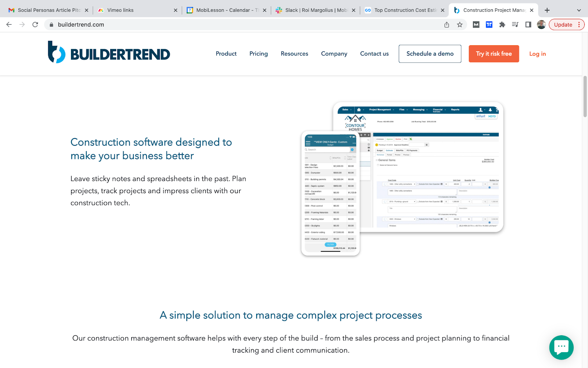Image resolution: width=588 pixels, height=368 pixels.
Task: Go forward to the next page
Action: (x=22, y=25)
